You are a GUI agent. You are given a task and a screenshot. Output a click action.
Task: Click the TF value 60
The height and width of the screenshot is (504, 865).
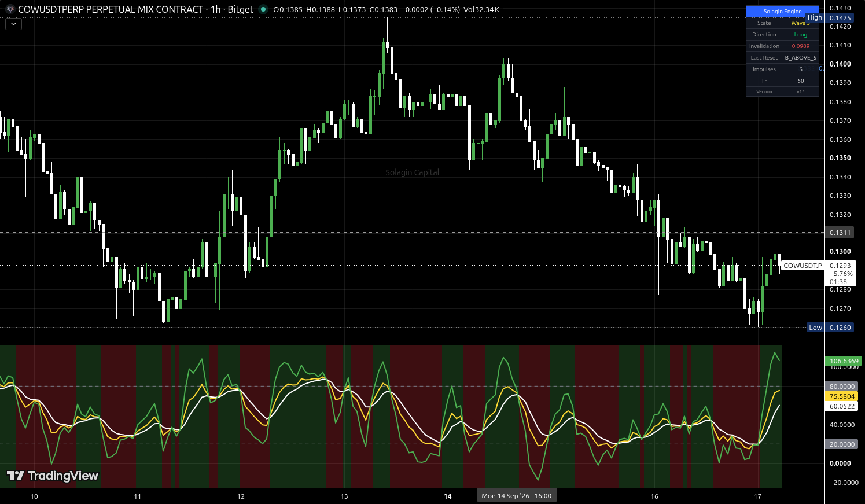[800, 81]
